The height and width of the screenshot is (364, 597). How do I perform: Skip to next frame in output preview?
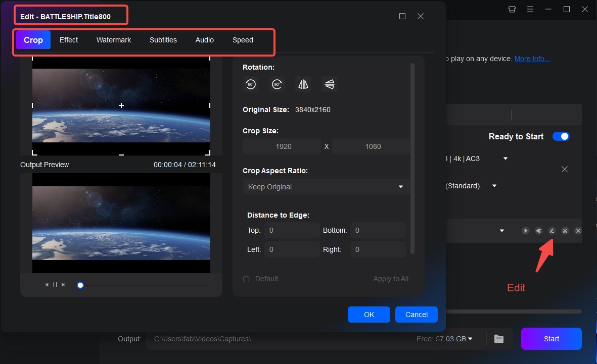(63, 285)
